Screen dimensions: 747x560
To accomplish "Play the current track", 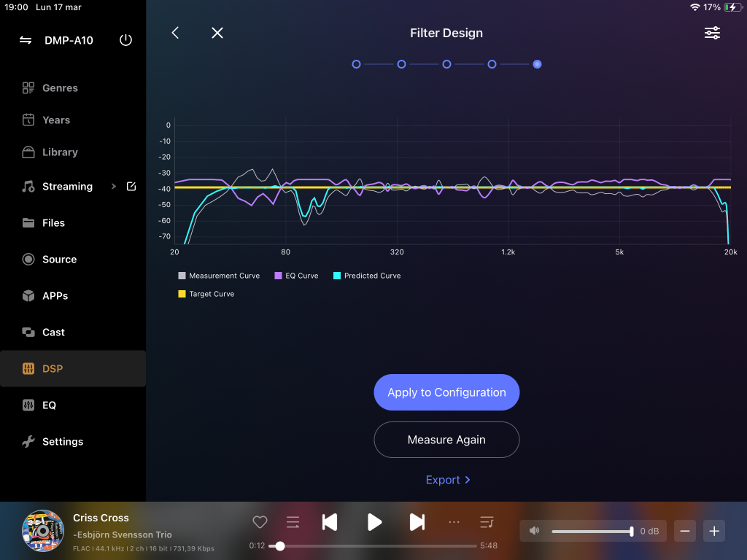I will click(x=374, y=522).
